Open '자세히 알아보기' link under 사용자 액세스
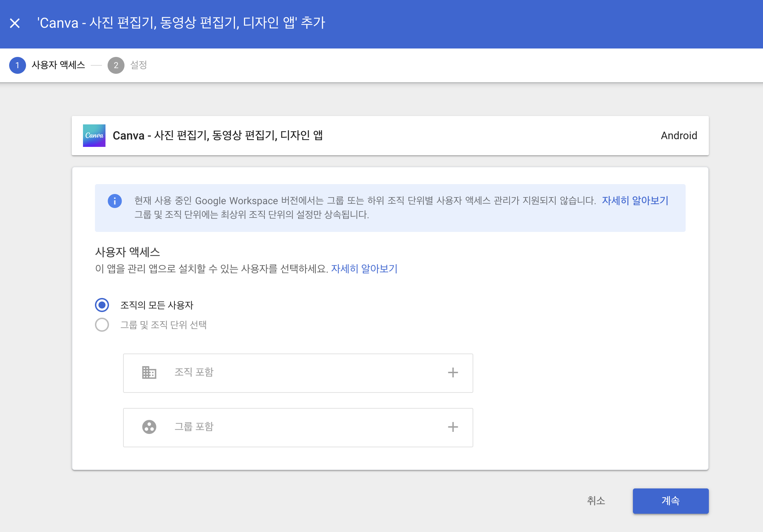Viewport: 763px width, 532px height. (x=364, y=269)
